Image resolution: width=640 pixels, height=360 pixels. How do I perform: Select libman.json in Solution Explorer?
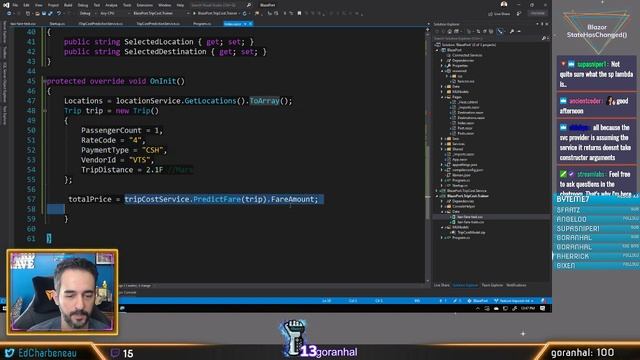[462, 175]
